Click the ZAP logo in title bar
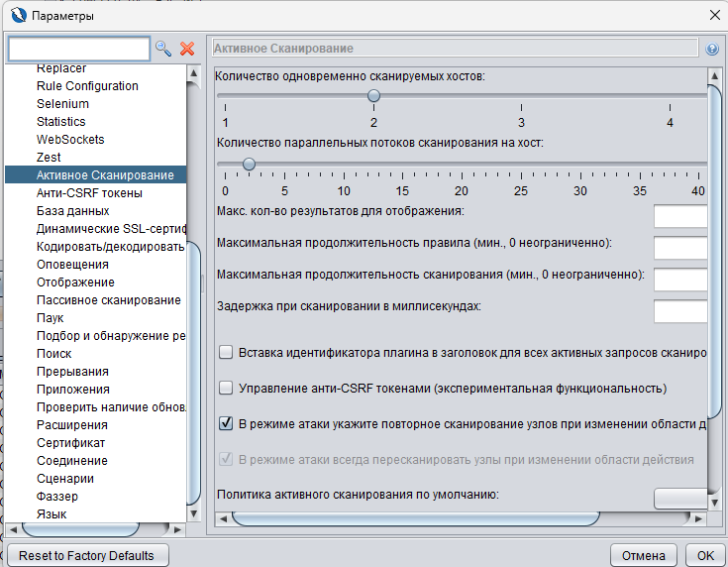 (x=19, y=15)
